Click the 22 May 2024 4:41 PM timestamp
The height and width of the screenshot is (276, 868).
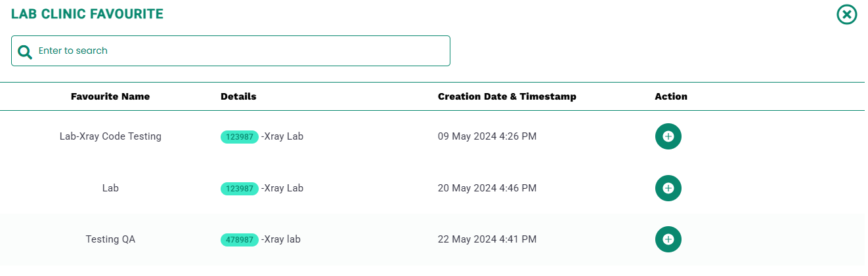coord(487,239)
